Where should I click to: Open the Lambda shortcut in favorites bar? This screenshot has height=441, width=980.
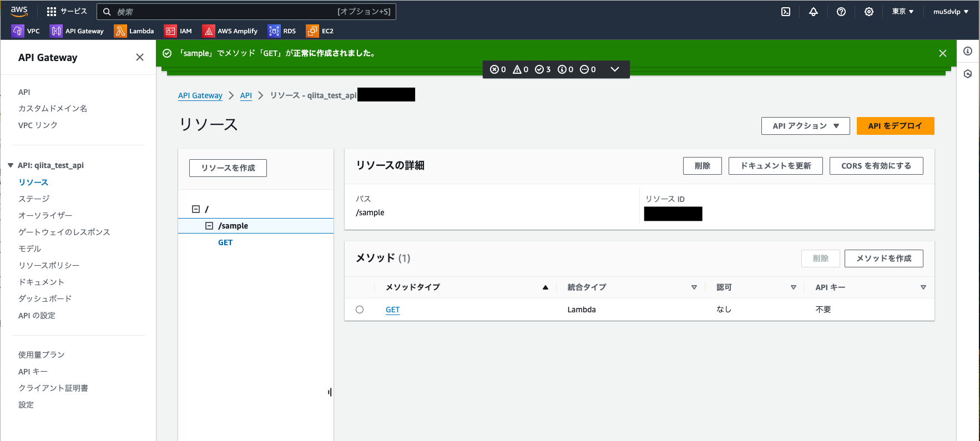(x=134, y=31)
